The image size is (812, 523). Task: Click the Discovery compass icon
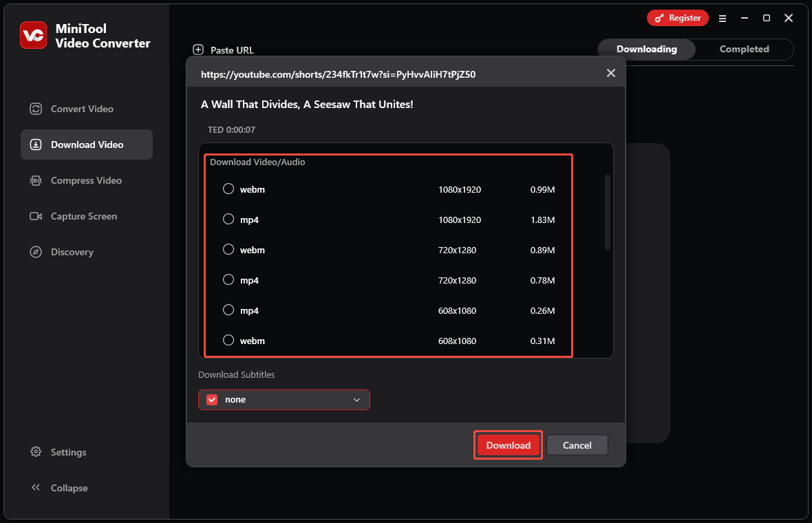36,252
